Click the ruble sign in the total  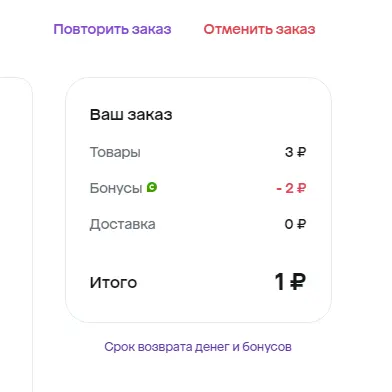tap(298, 282)
